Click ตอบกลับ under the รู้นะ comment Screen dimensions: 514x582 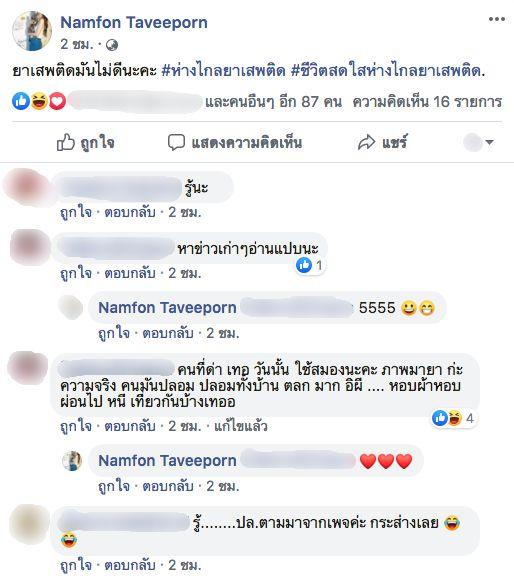pyautogui.click(x=130, y=212)
